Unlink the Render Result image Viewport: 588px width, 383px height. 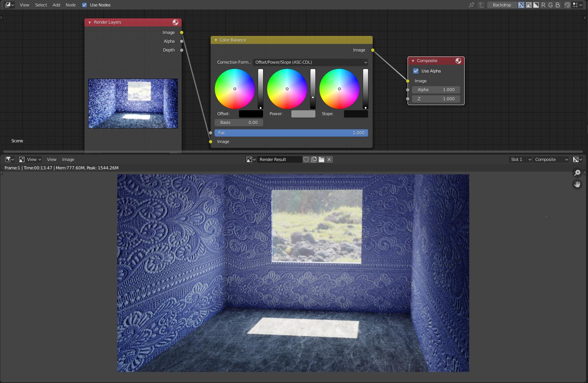click(x=329, y=159)
